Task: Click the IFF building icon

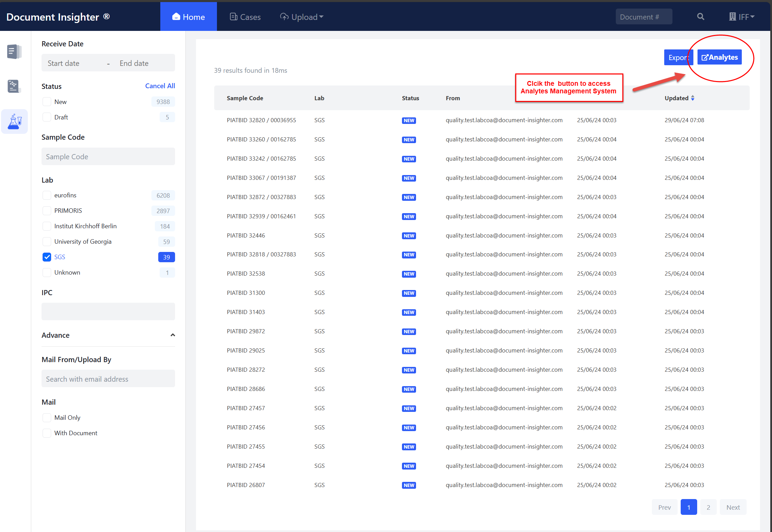Action: pos(732,17)
